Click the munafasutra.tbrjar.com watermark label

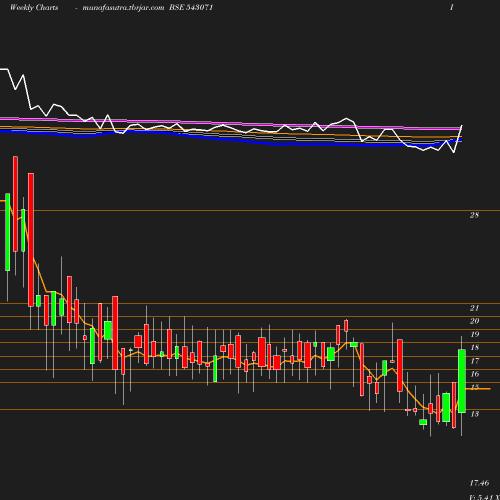pos(123,8)
